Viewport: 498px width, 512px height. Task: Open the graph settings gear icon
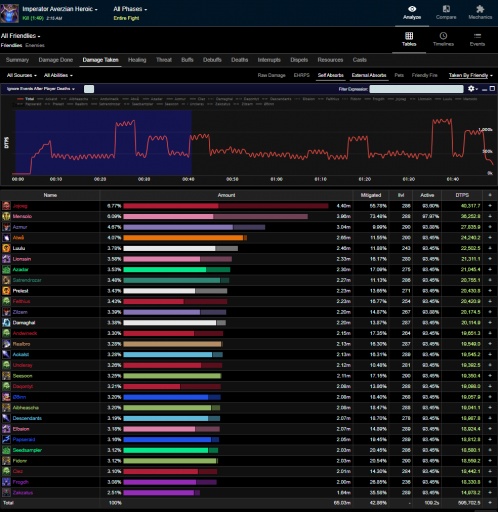471,89
